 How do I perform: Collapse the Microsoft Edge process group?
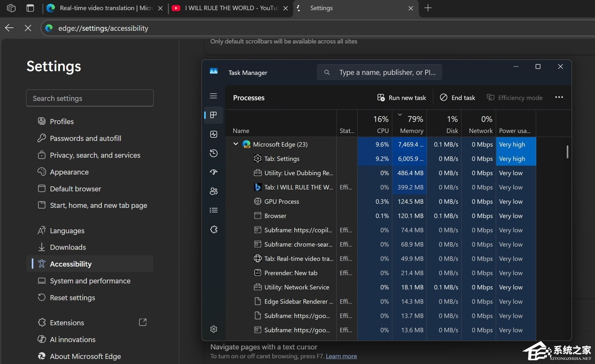coord(236,144)
